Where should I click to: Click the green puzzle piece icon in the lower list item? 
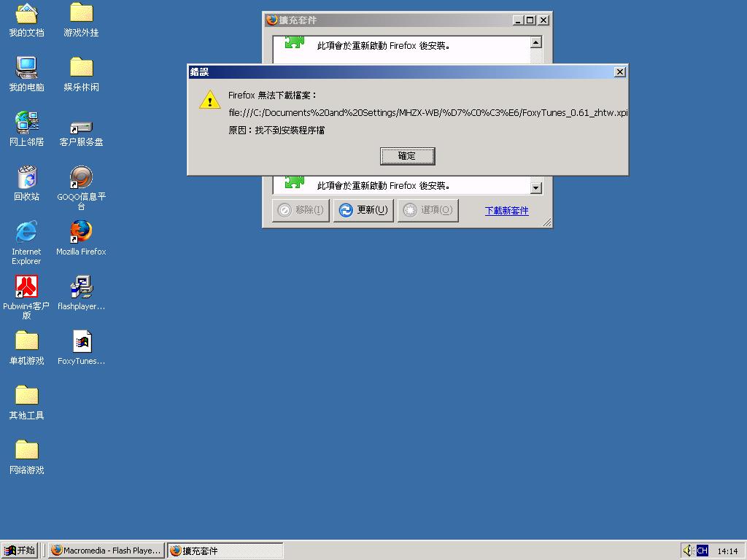point(295,182)
